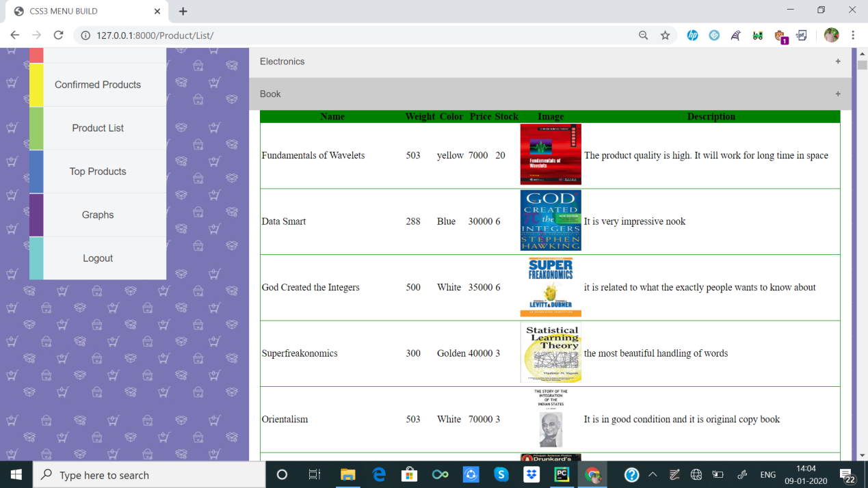Select the CSS3 MENU BUILD tab
This screenshot has width=868, height=488.
point(86,12)
